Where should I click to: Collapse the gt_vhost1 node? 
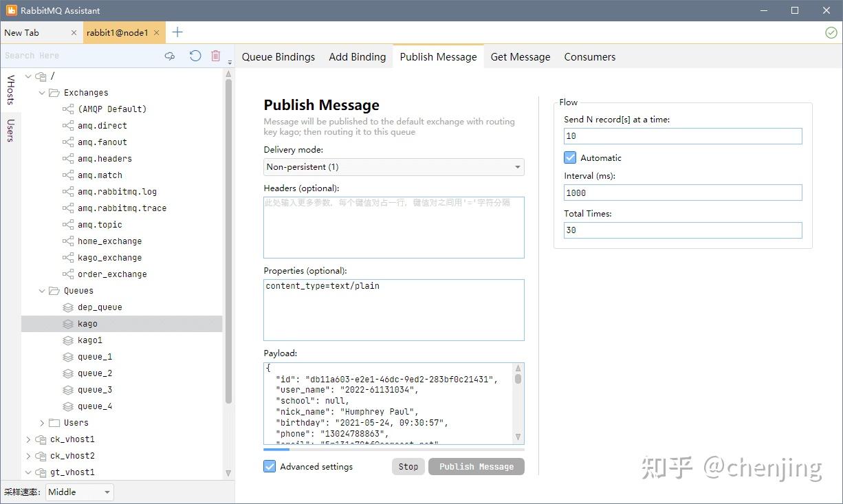(28, 472)
